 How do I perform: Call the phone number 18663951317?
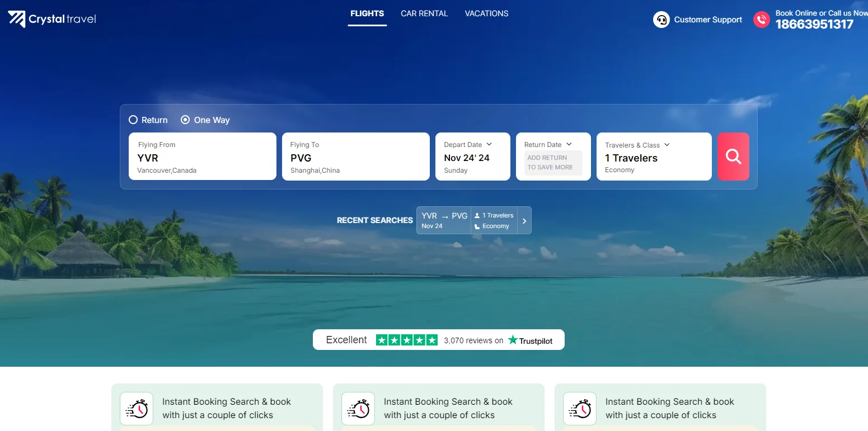coord(814,24)
